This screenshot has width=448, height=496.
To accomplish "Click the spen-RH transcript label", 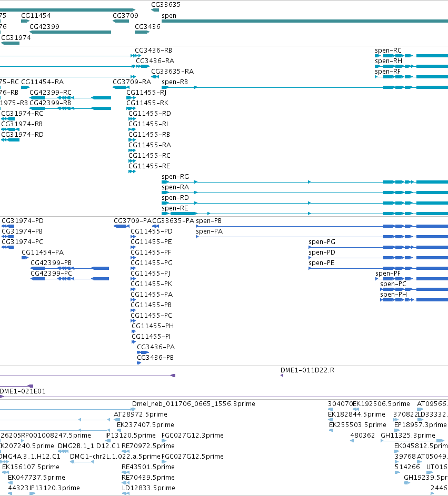I will click(389, 61).
